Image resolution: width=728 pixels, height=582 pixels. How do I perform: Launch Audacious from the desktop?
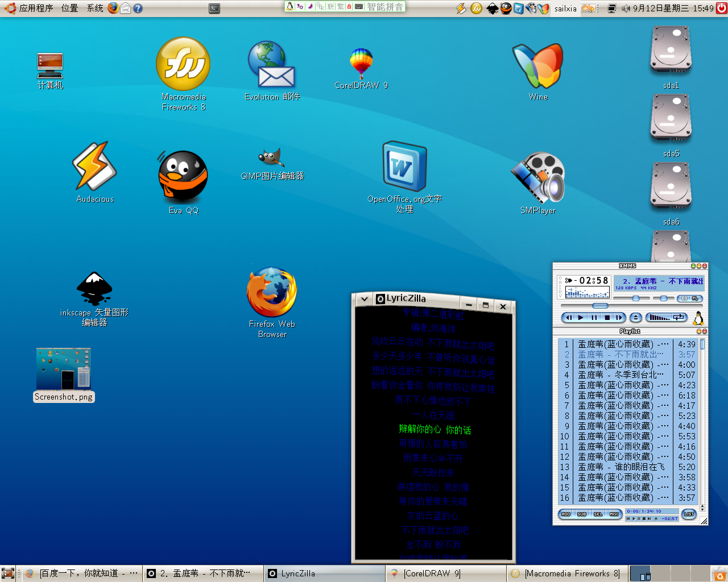pos(94,173)
